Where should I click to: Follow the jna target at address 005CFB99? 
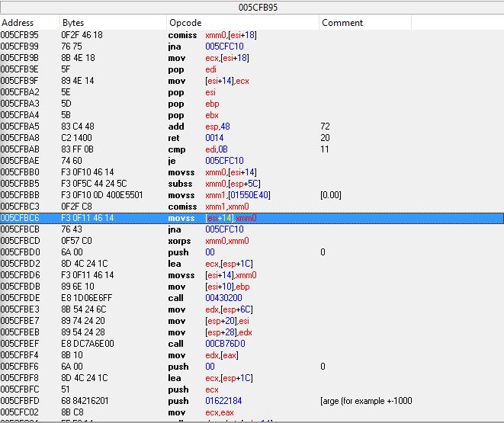(x=224, y=46)
